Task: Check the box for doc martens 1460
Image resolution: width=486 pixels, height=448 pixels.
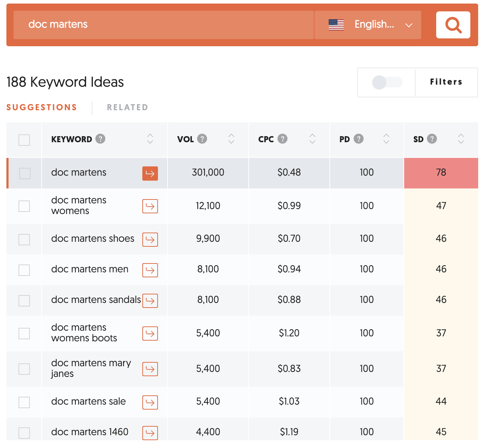Action: 24,433
